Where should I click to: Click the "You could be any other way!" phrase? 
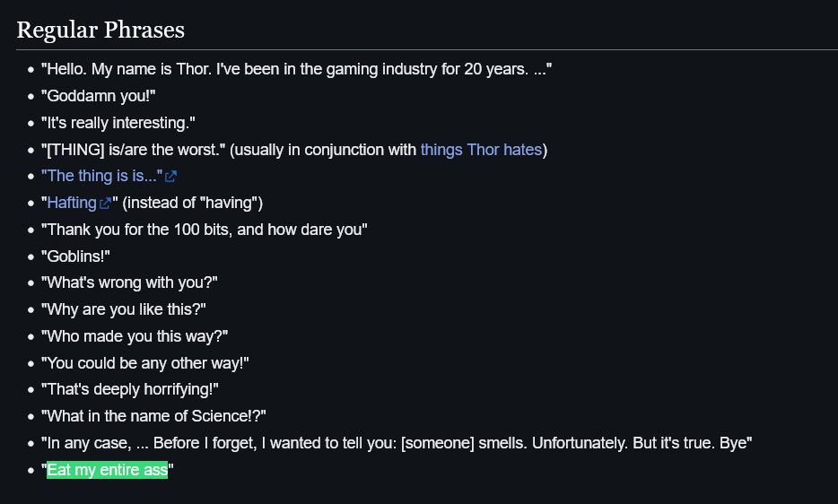(145, 363)
